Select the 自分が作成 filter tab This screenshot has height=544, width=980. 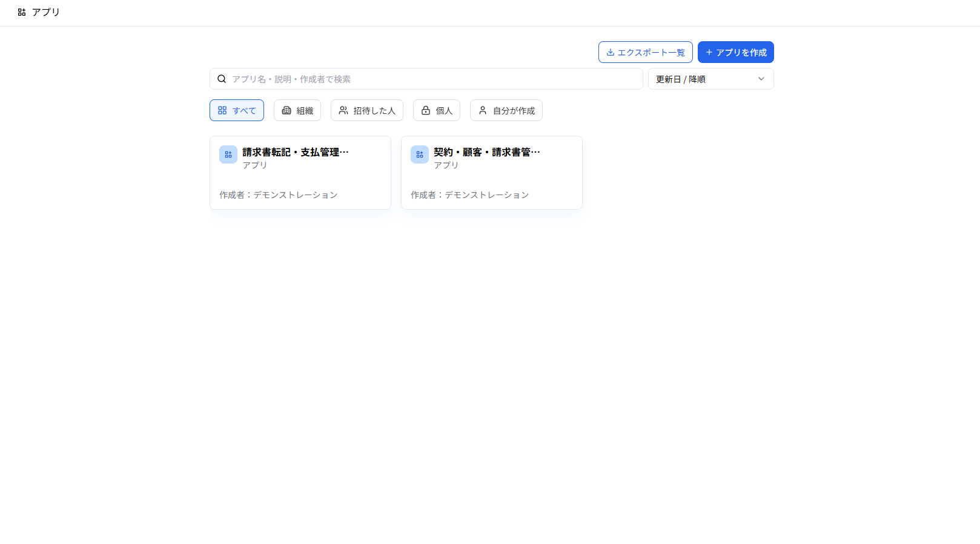coord(506,110)
